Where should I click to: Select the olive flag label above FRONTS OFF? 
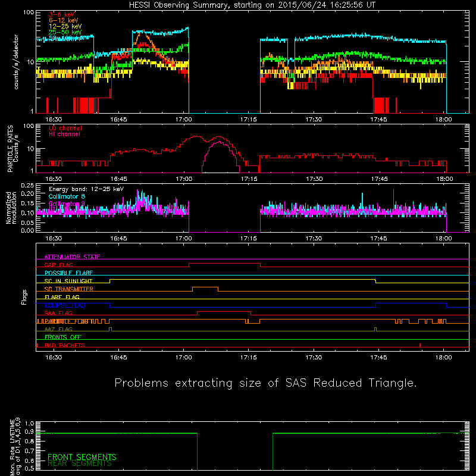(58, 329)
